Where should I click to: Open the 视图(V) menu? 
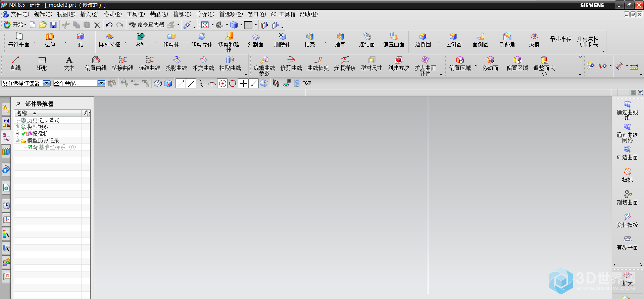coord(66,14)
